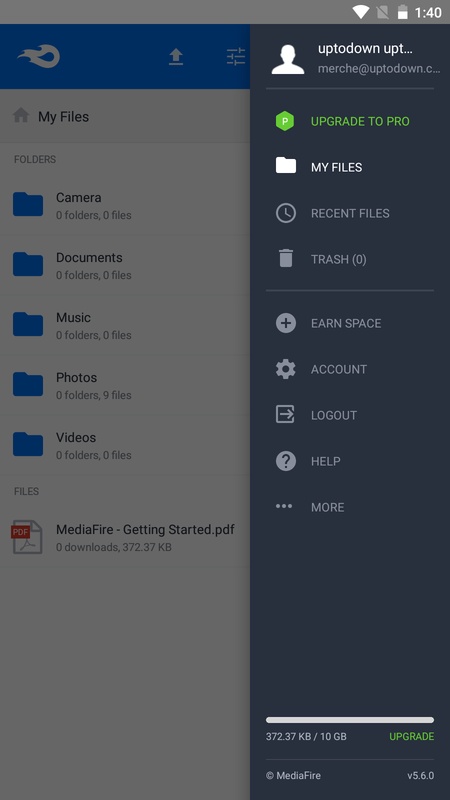
Task: Tap the user profile avatar
Action: pyautogui.click(x=288, y=60)
